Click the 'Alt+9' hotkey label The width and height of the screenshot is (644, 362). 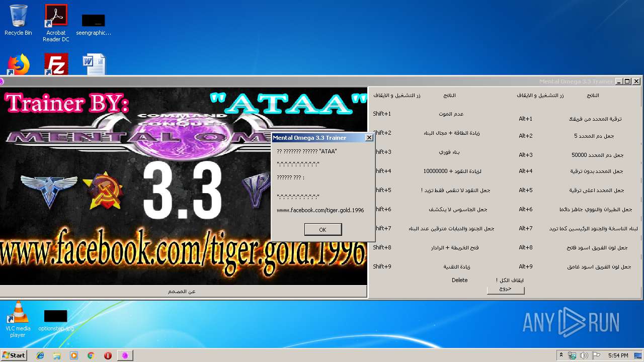tap(526, 266)
